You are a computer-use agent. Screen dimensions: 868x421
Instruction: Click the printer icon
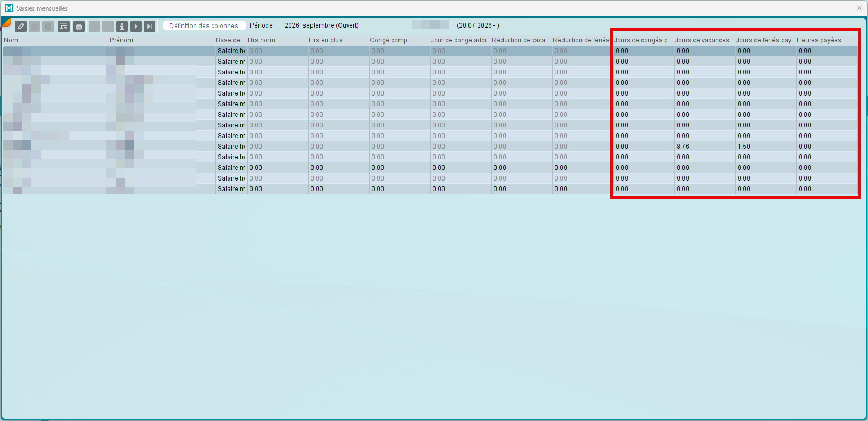pyautogui.click(x=79, y=26)
